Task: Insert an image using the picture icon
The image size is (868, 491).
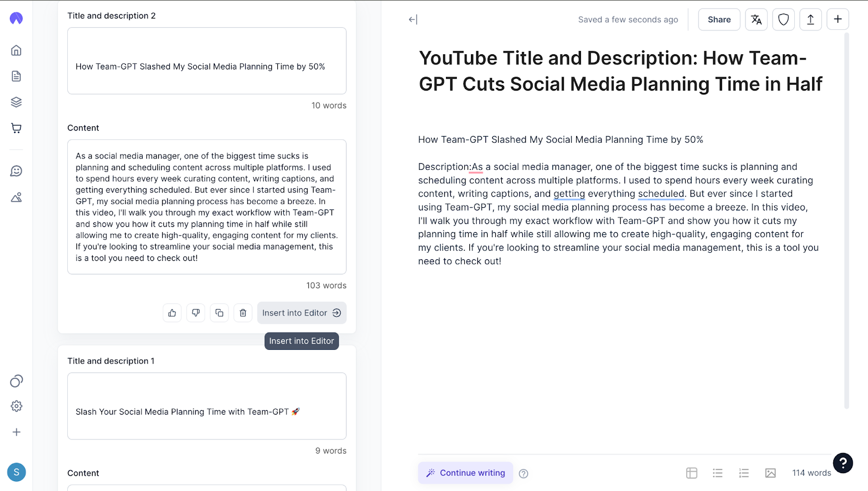Action: [770, 473]
